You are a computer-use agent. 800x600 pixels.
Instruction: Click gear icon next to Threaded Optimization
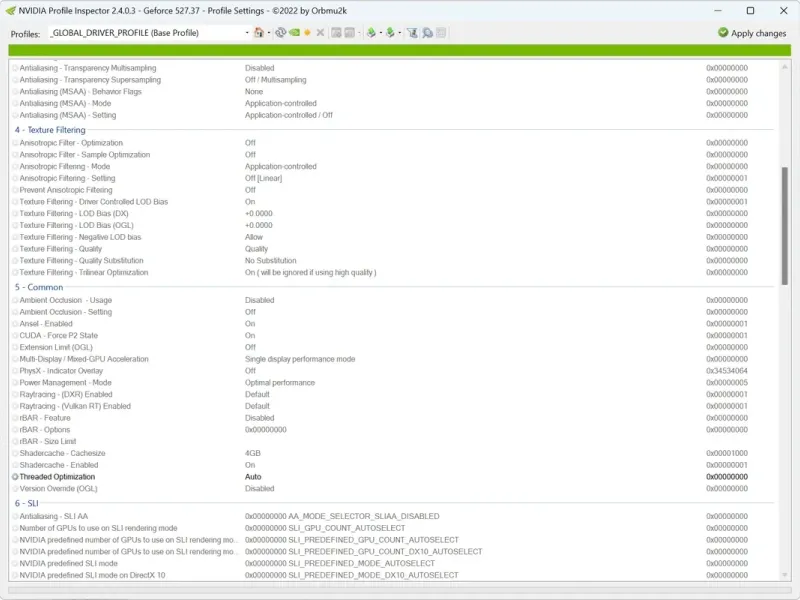(x=15, y=477)
